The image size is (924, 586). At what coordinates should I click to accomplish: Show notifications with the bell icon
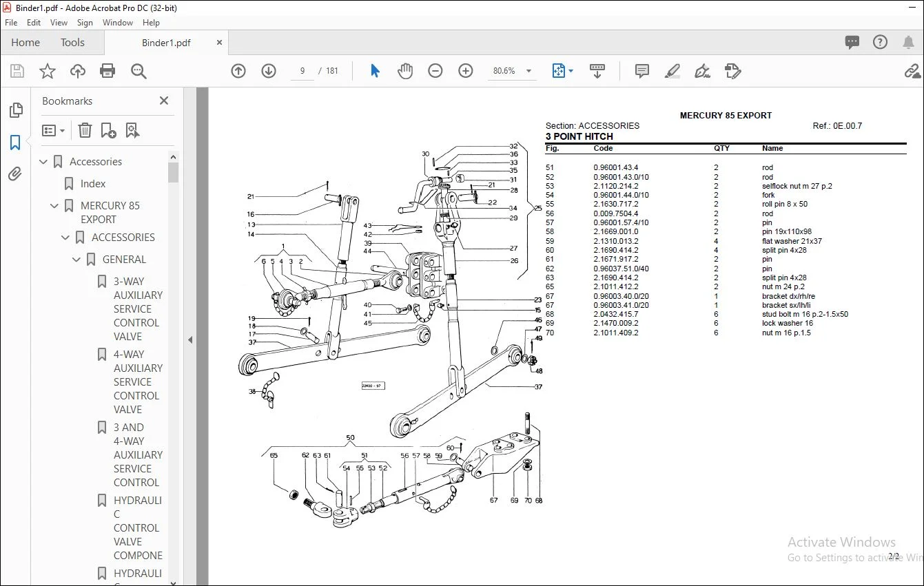(x=908, y=43)
